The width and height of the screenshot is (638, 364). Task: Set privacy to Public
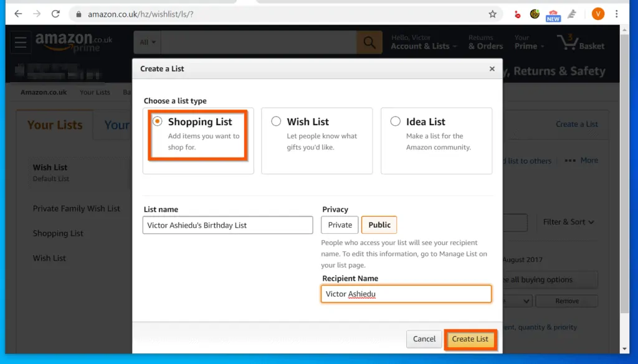tap(379, 225)
